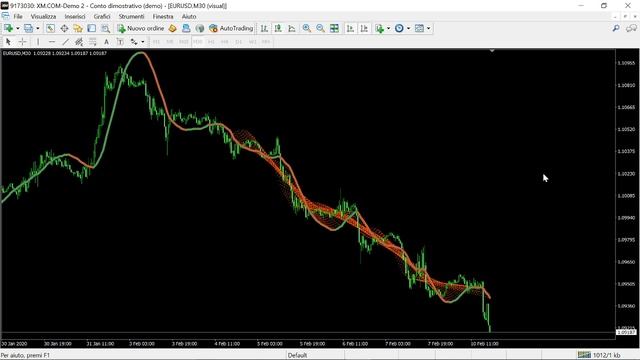The height and width of the screenshot is (360, 640).
Task: Click the current price label 1.09187
Action: (626, 332)
